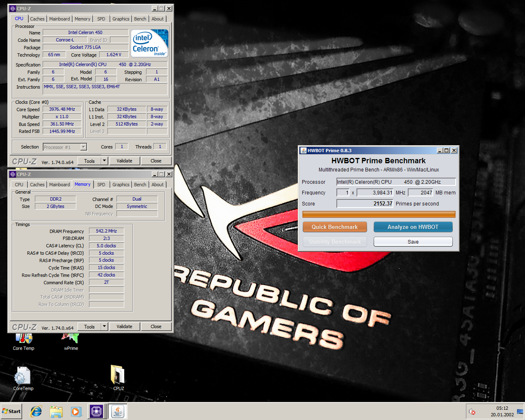Click Tools button in lower CPU-Z window
Viewport: 525px width, 420px height.
tap(89, 326)
